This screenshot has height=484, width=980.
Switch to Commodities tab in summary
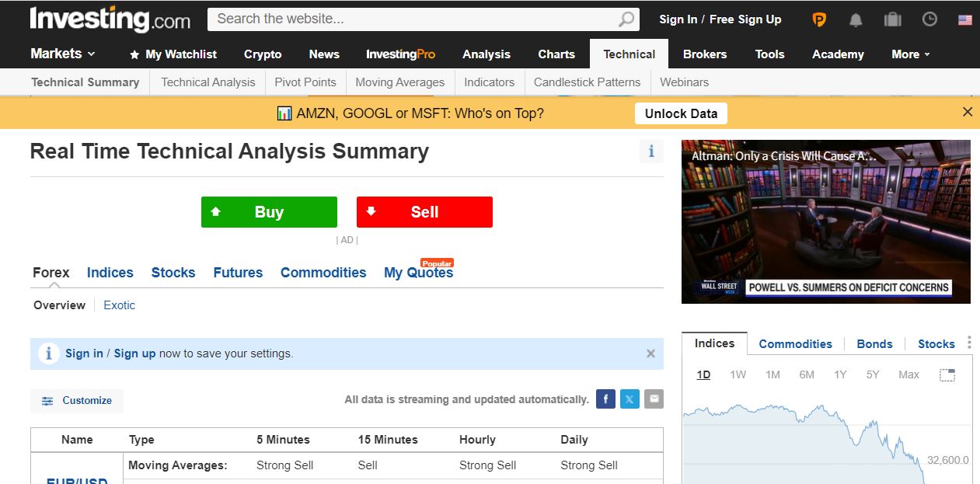click(323, 273)
